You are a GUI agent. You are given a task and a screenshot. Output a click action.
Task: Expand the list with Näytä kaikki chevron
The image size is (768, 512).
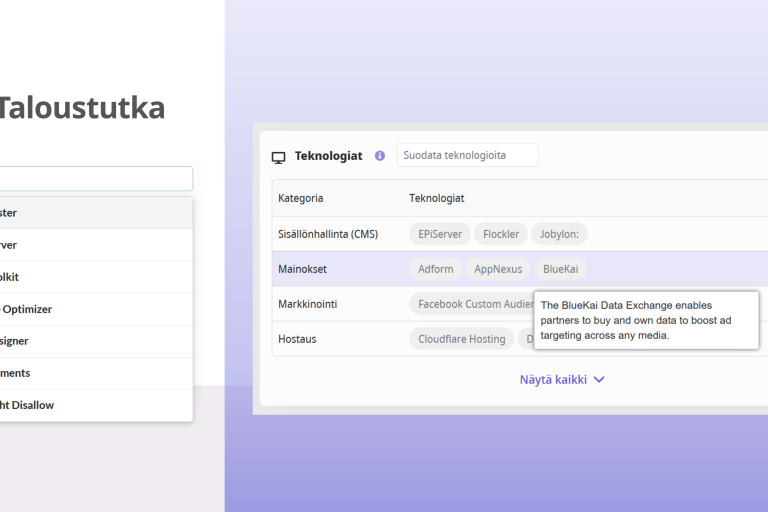pyautogui.click(x=599, y=380)
